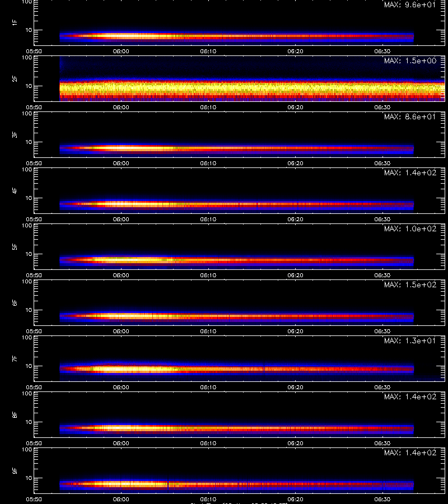Click inside the 5F spectrogram plot
448x504 pixels.
239,246
